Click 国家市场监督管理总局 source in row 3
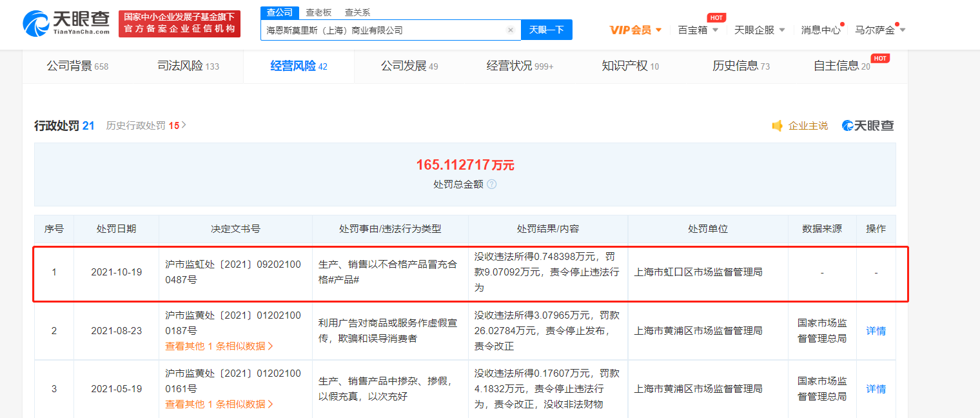This screenshot has height=418, width=980. click(822, 389)
